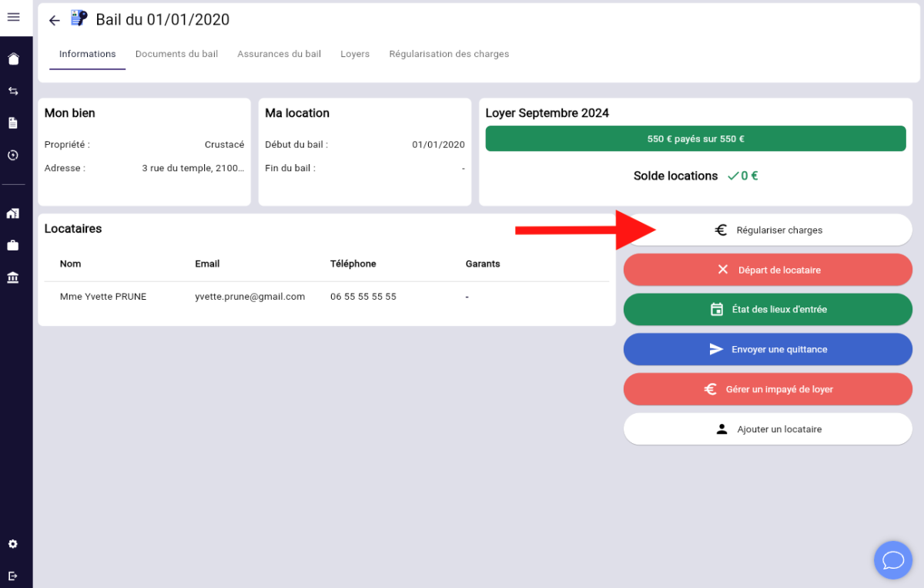Click the logout icon in the sidebar
Screen dimensions: 924x588
[x=13, y=576]
